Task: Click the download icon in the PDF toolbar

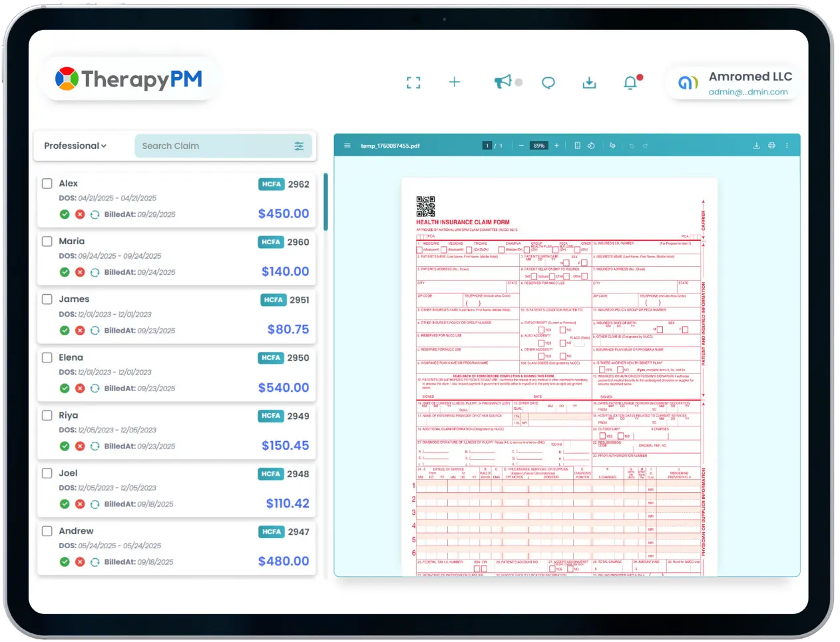Action: (x=756, y=144)
